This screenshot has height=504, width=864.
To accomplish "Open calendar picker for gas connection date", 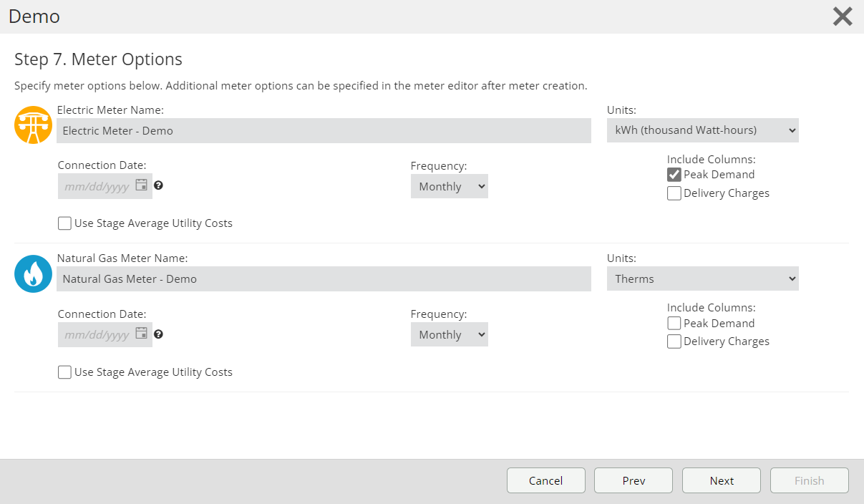I will point(142,334).
